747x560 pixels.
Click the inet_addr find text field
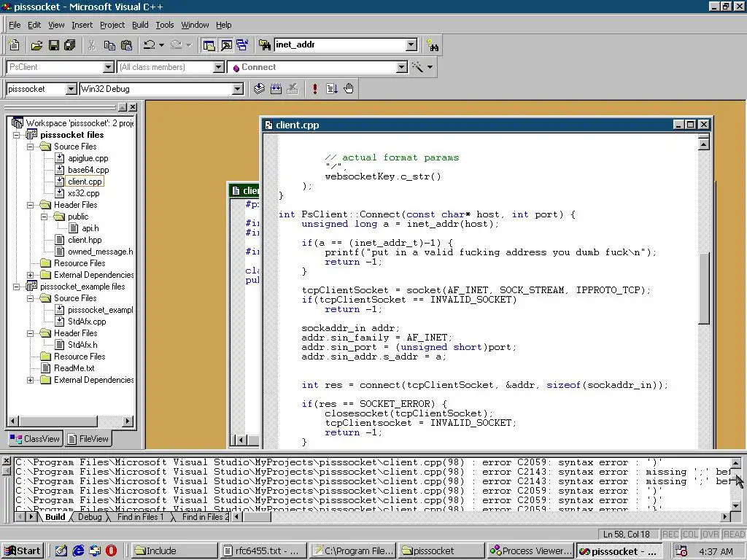click(340, 44)
